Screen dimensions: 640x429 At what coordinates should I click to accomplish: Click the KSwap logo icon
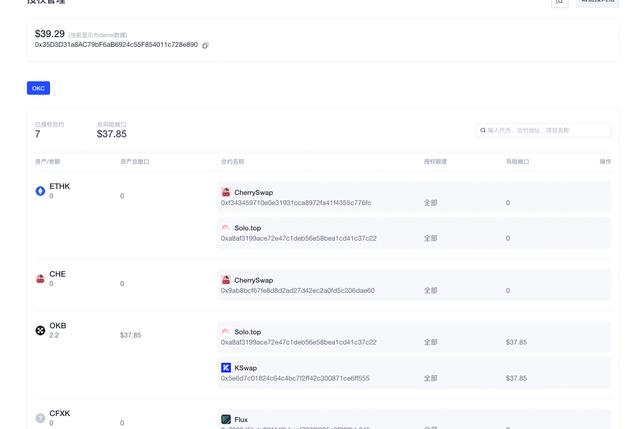pyautogui.click(x=226, y=367)
